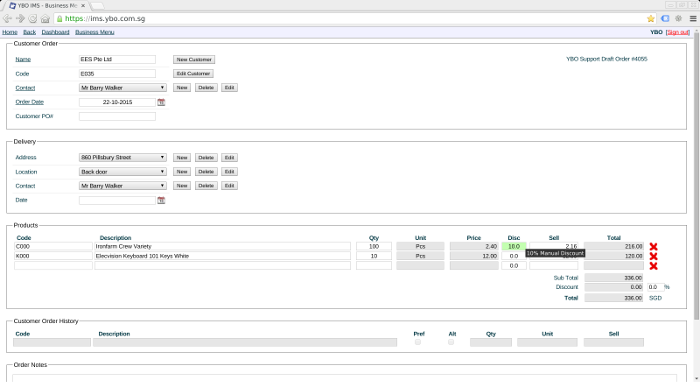Click the empty product code field in third row
Image resolution: width=700 pixels, height=382 pixels.
pyautogui.click(x=53, y=266)
